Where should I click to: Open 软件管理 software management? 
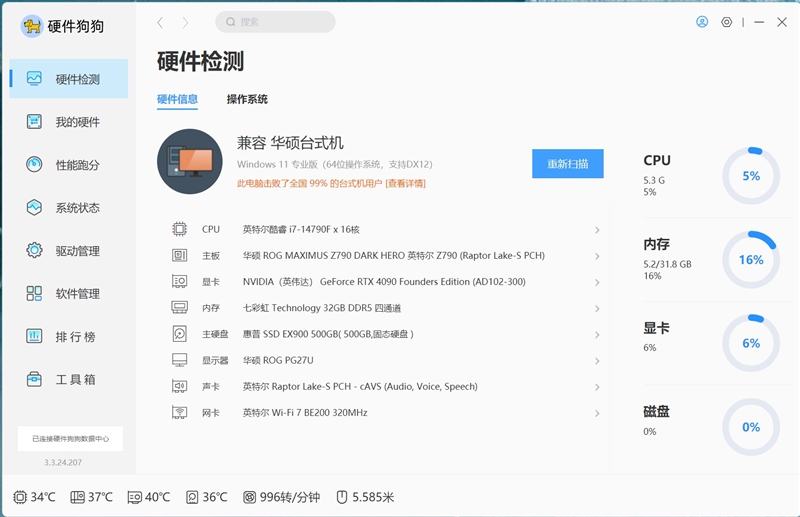(x=68, y=293)
